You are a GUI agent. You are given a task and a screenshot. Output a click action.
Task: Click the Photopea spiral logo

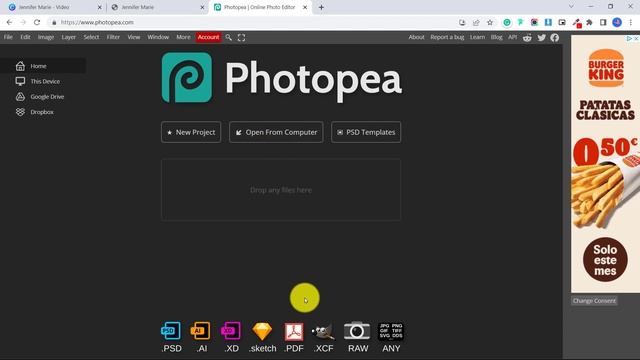187,77
